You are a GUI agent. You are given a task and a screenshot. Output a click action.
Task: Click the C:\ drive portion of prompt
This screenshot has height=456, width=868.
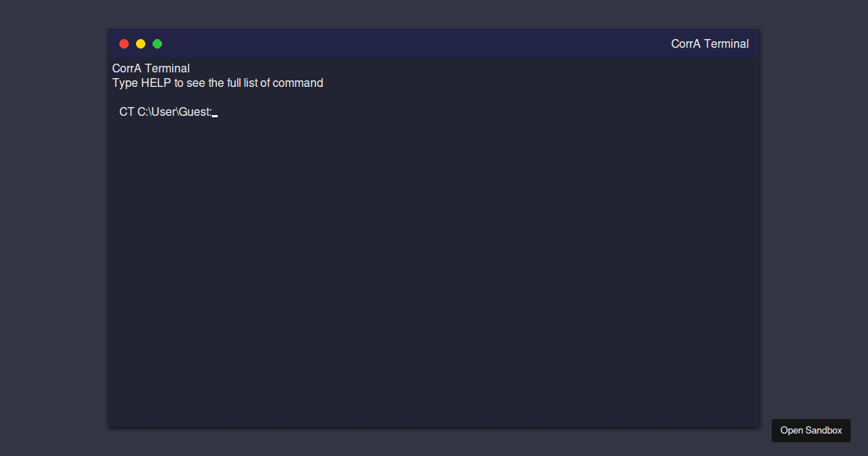click(142, 111)
